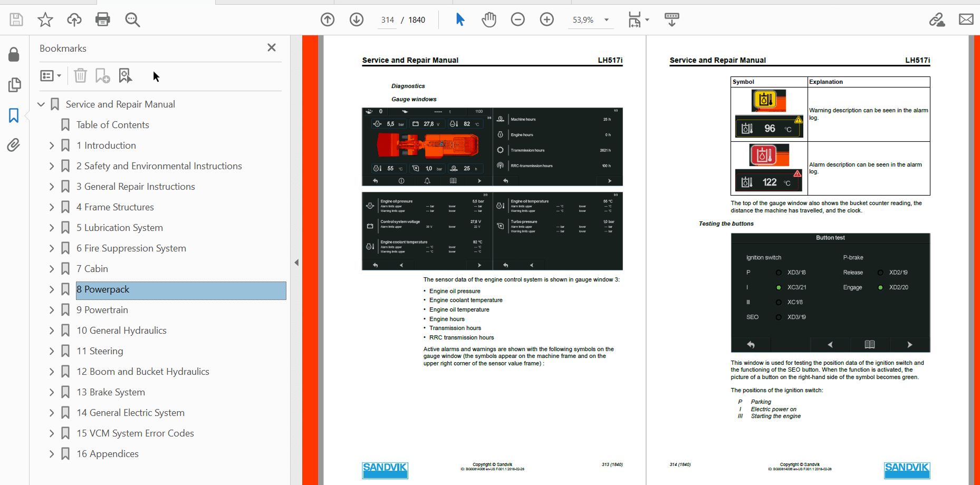Select the arrow selection tool
This screenshot has height=485, width=980.
click(460, 20)
